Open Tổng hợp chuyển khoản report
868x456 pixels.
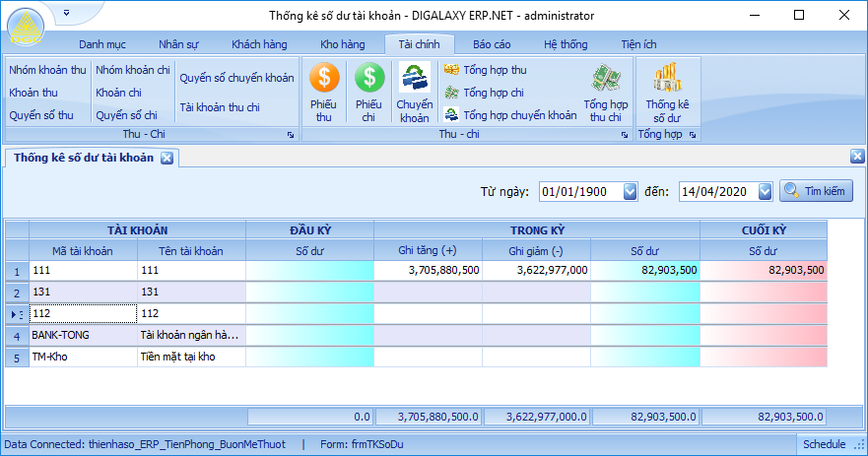click(509, 115)
